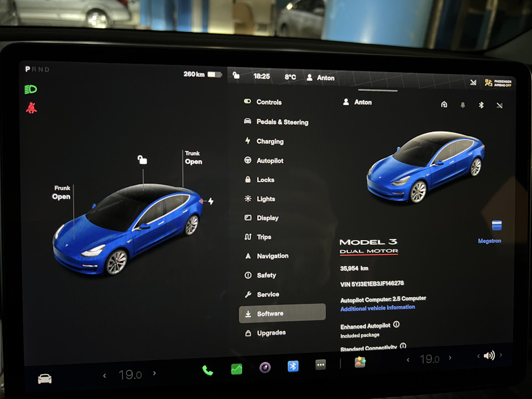Tap Trunk Open label
Viewport: 532px width, 399px height.
(193, 158)
